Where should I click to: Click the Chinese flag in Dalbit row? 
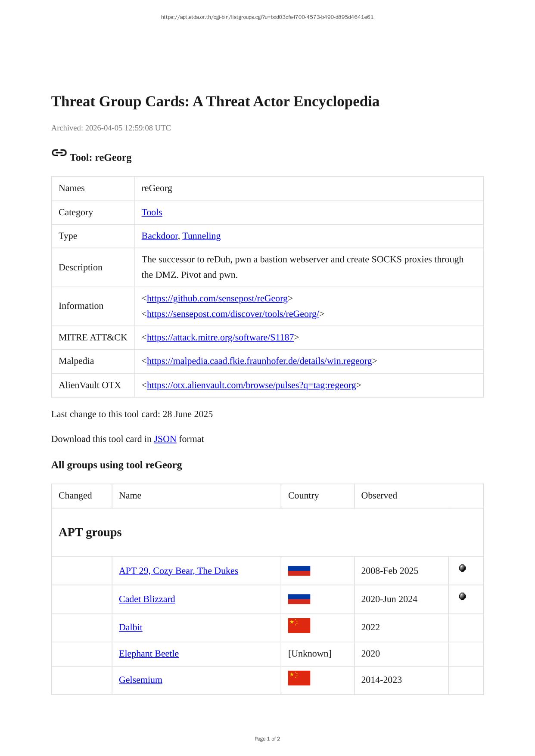[x=299, y=626]
